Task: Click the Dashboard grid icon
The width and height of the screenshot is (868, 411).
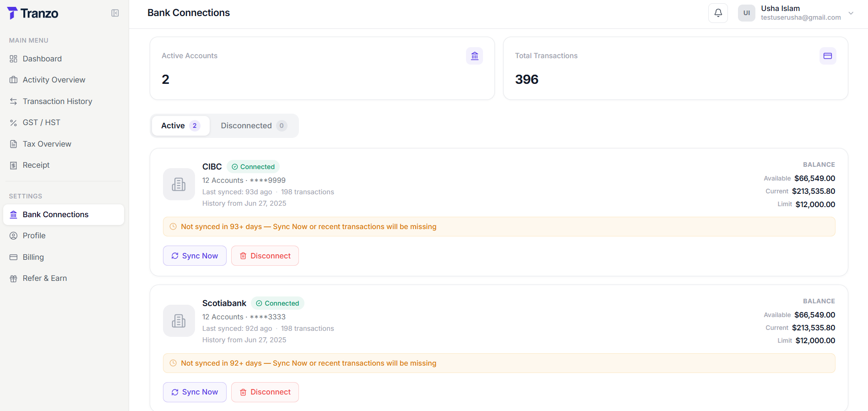Action: coord(13,59)
